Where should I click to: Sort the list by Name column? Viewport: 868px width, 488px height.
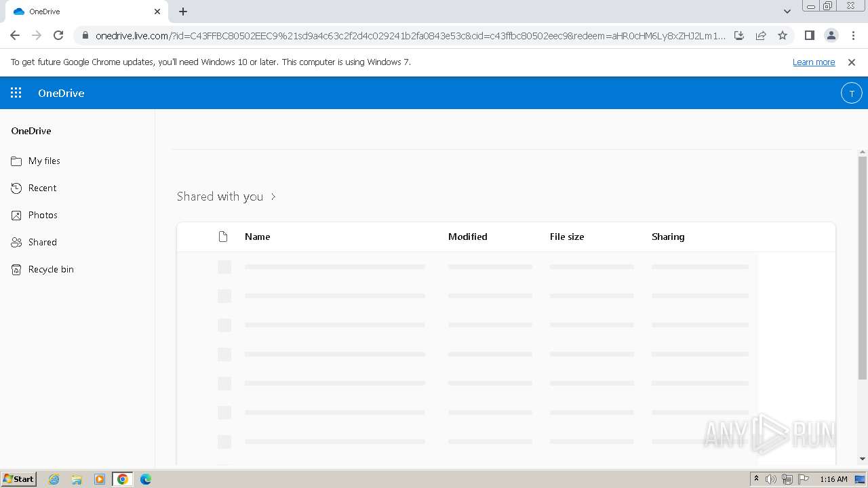tap(257, 237)
